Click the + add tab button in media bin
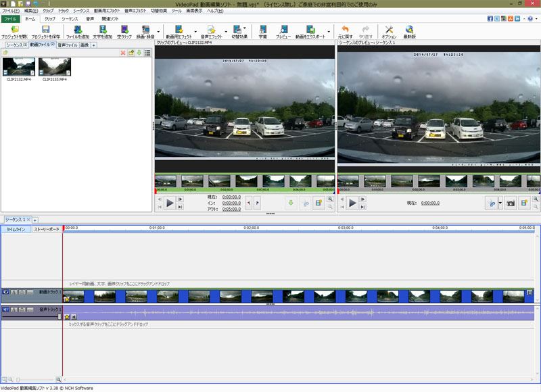 (94, 45)
